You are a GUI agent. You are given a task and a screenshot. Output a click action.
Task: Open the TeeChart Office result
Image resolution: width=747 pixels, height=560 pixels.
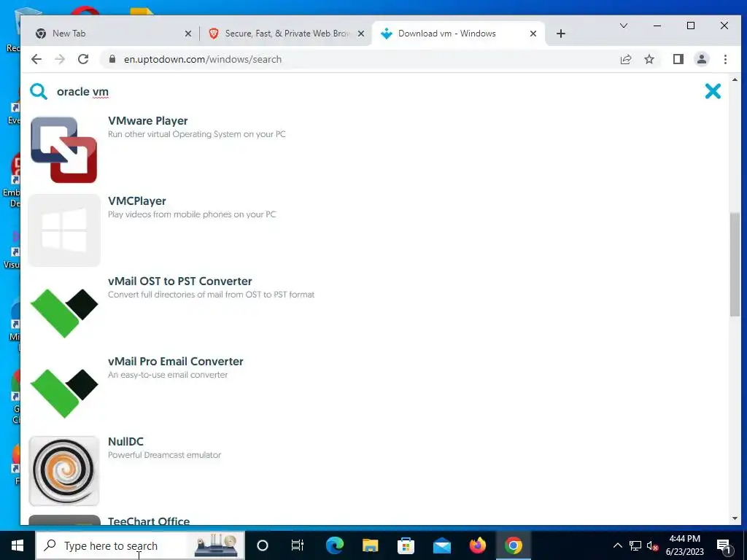[149, 521]
